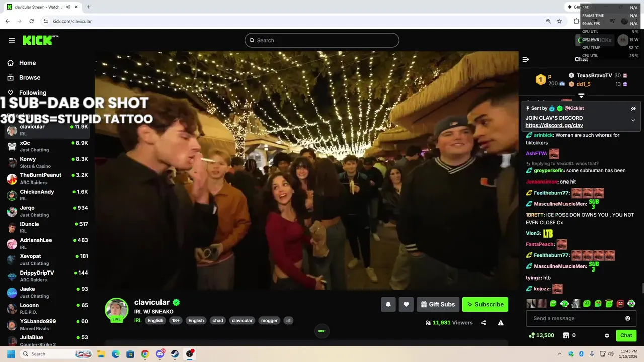Open dd1_5 in gift leaderboard
Viewport: 644px width, 362px height.
point(583,84)
